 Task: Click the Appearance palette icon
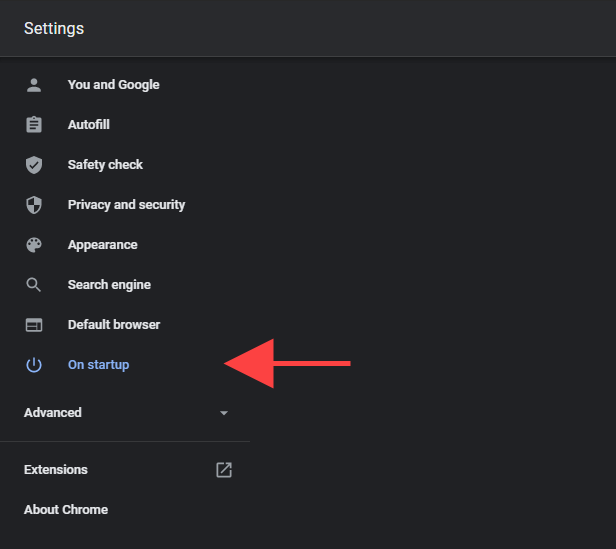pyautogui.click(x=34, y=245)
